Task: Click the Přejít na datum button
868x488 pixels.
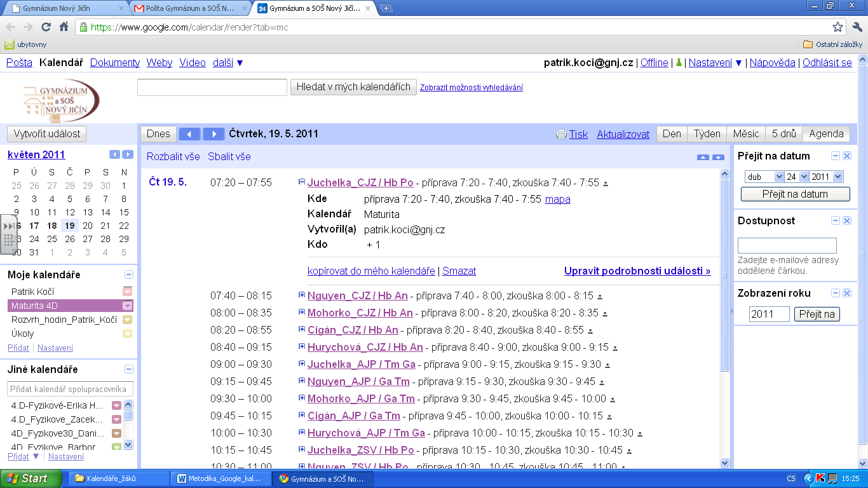Action: tap(795, 194)
